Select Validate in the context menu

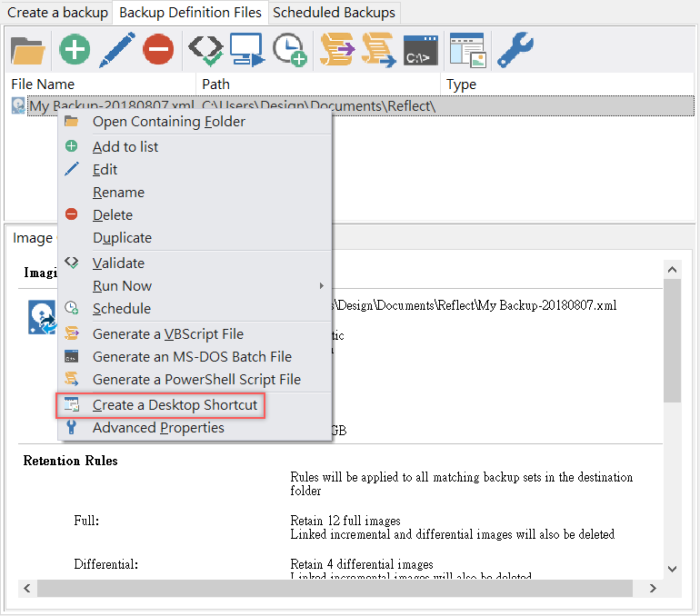(195, 263)
